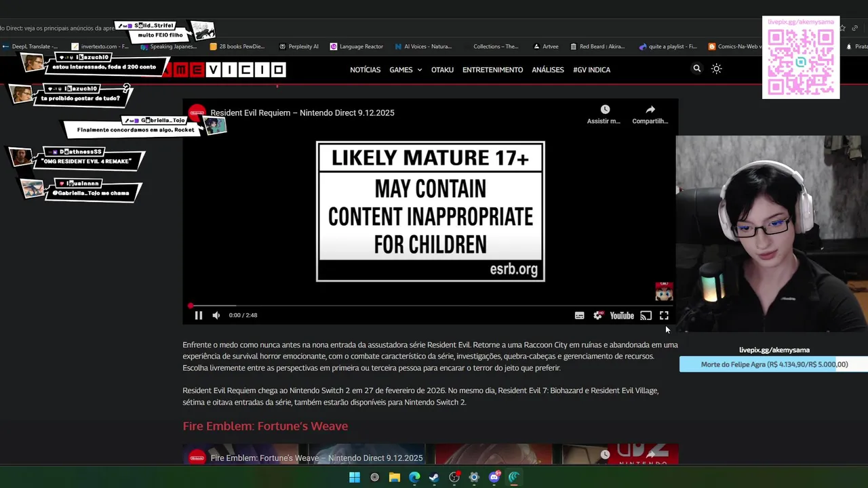This screenshot has width=868, height=488.
Task: Add video to Watch later (Assistir m...)
Action: [x=604, y=114]
